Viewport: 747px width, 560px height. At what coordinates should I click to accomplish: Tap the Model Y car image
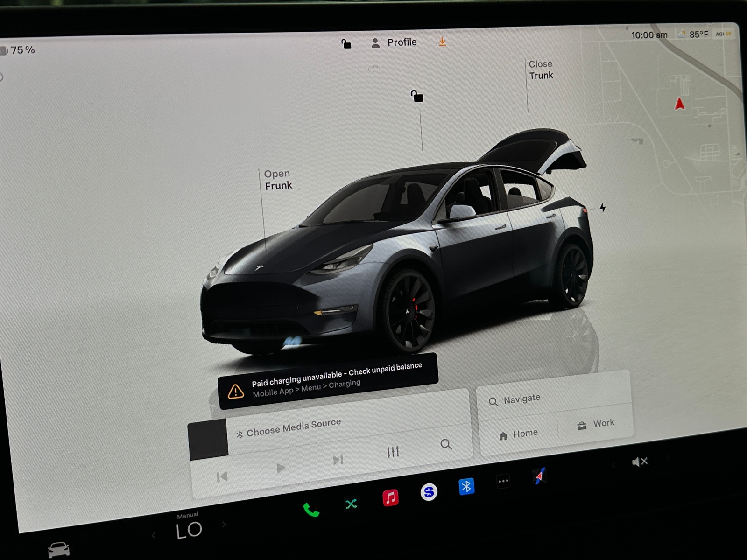point(397,243)
